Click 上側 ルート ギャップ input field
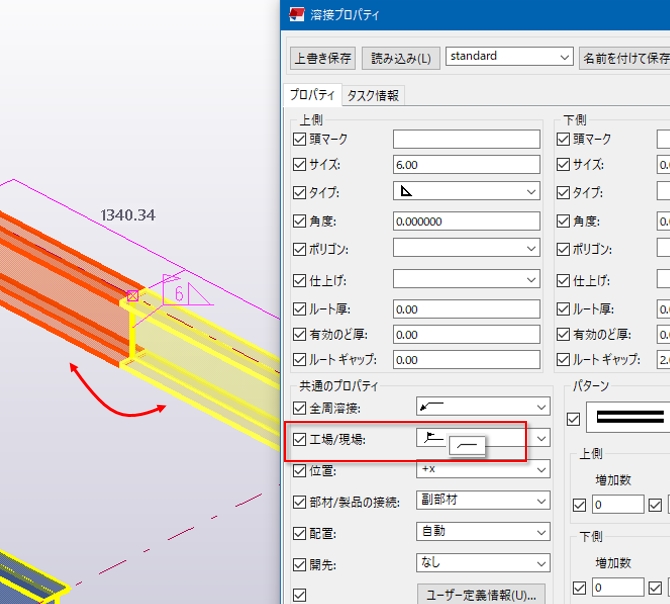Screen dimensions: 670x604 tap(467, 360)
